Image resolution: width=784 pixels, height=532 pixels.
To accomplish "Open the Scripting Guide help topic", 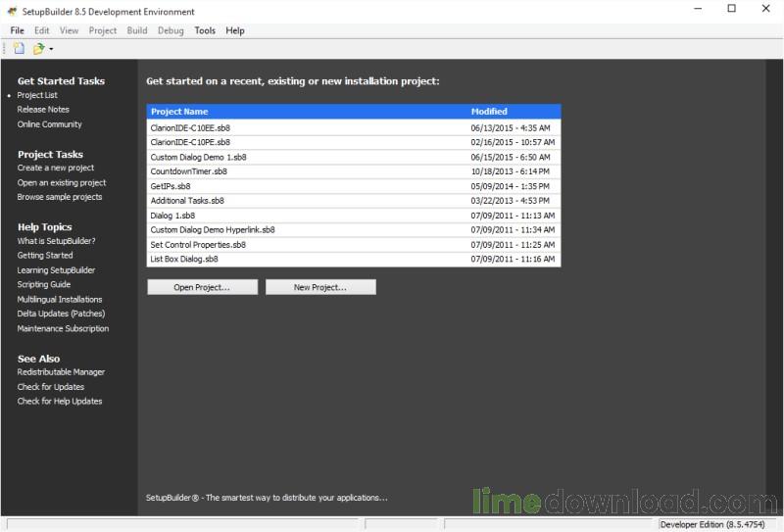I will (x=43, y=285).
